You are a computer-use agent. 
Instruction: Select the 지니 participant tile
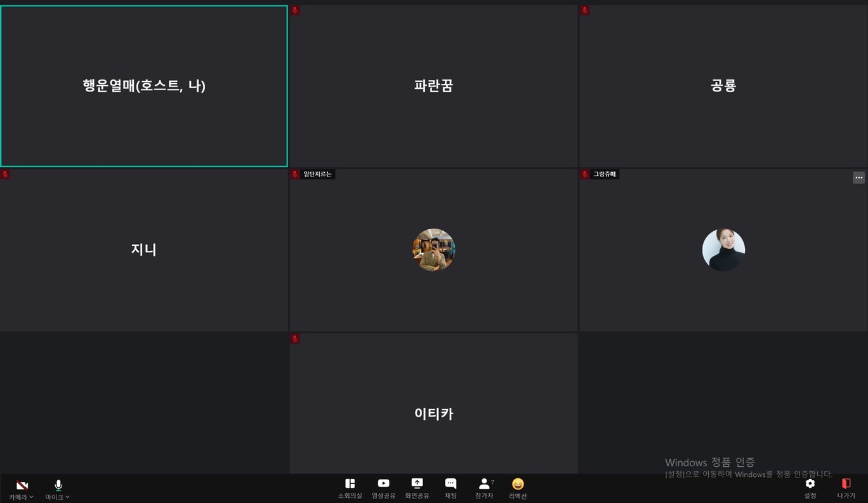coord(144,250)
